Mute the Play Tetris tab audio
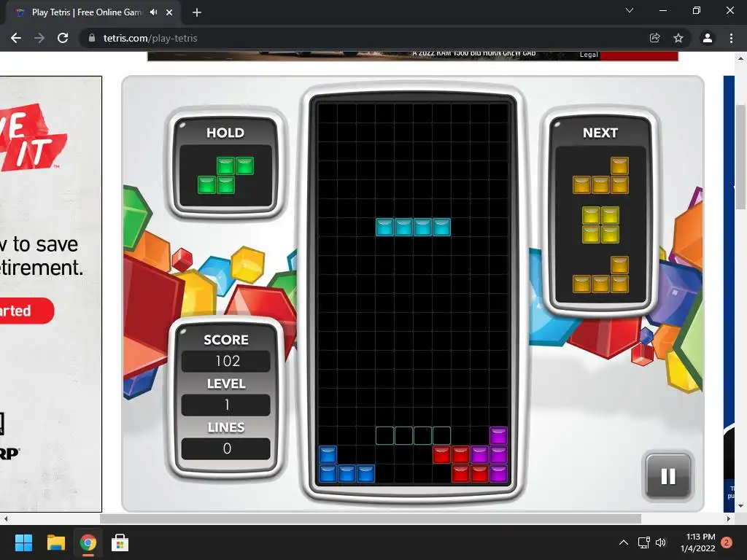Image resolution: width=747 pixels, height=560 pixels. (153, 12)
